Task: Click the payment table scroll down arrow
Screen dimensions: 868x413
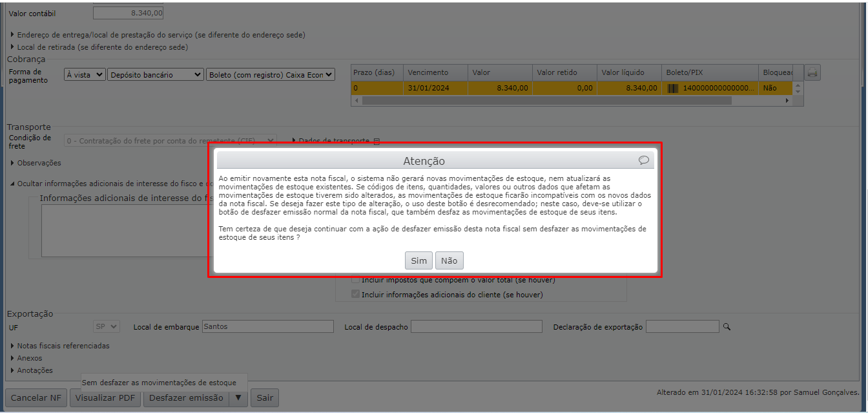Action: 798,92
